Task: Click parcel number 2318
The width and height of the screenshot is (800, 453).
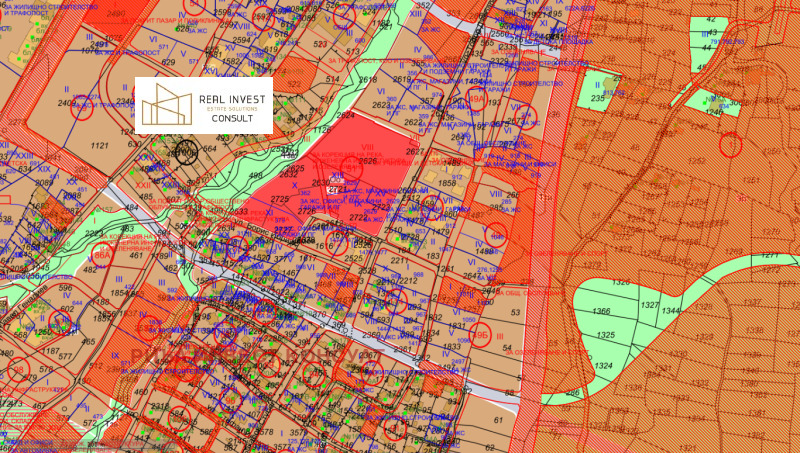Action: click(160, 406)
